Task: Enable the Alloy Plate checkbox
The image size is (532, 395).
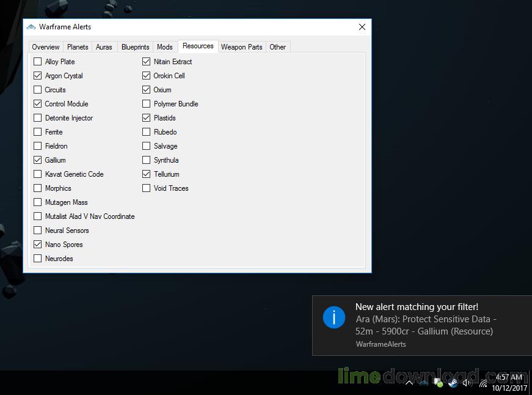Action: [38, 62]
